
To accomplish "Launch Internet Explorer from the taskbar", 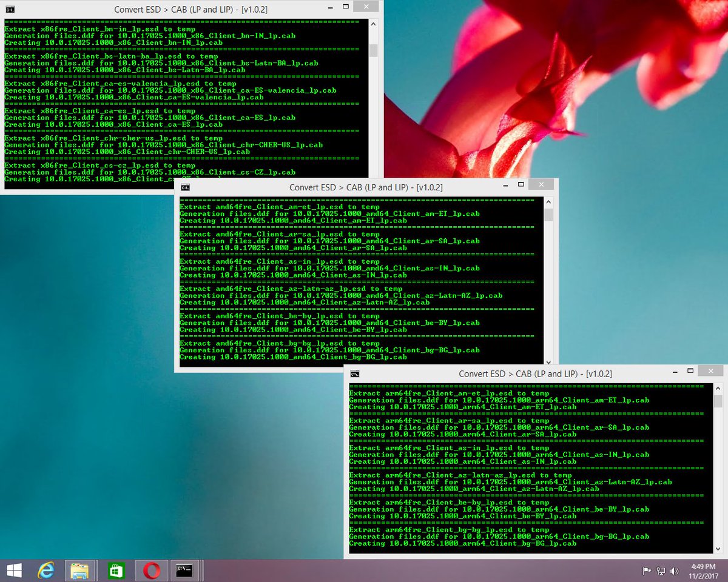I will tap(45, 570).
